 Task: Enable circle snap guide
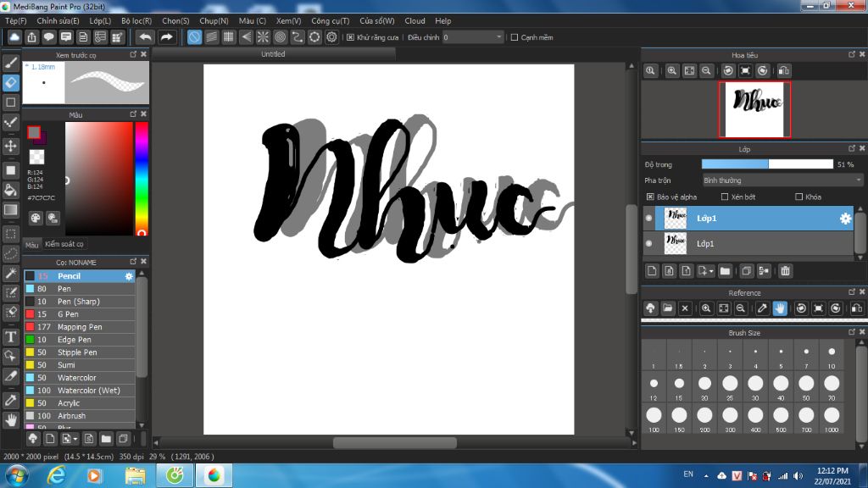click(x=280, y=37)
